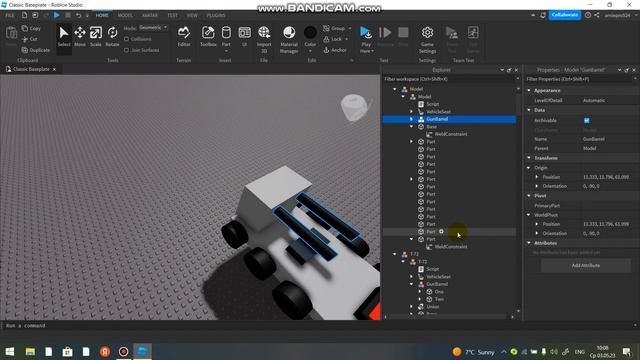Activate the Move tool

[80, 37]
